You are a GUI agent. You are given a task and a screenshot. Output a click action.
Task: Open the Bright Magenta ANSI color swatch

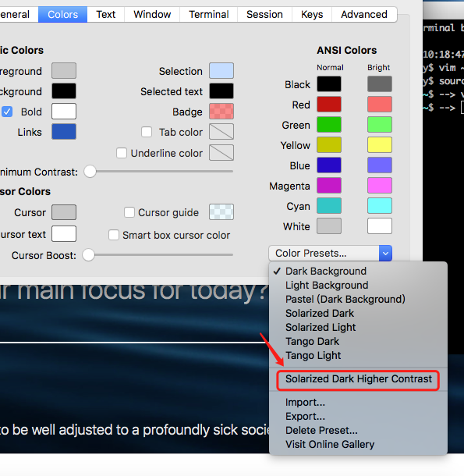(x=379, y=185)
